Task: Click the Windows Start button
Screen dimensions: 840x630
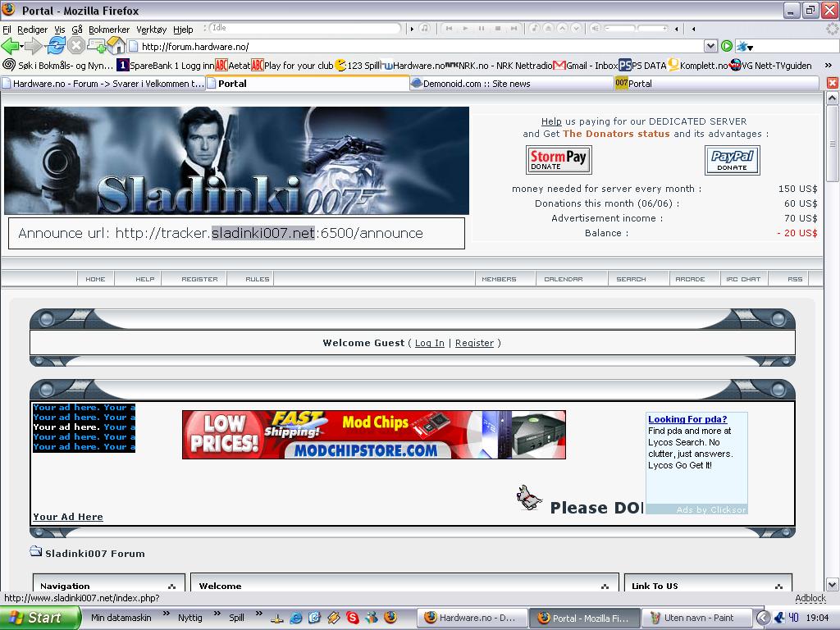Action: [40, 618]
